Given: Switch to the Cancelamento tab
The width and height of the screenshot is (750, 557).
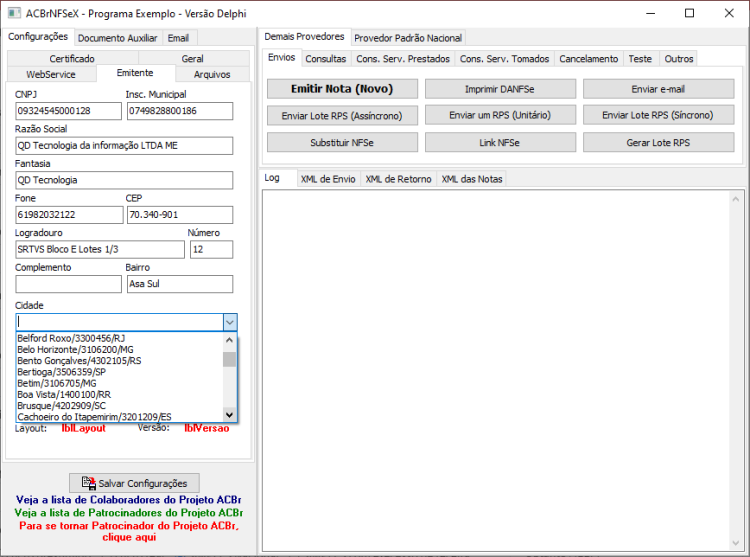Looking at the screenshot, I should (x=589, y=59).
